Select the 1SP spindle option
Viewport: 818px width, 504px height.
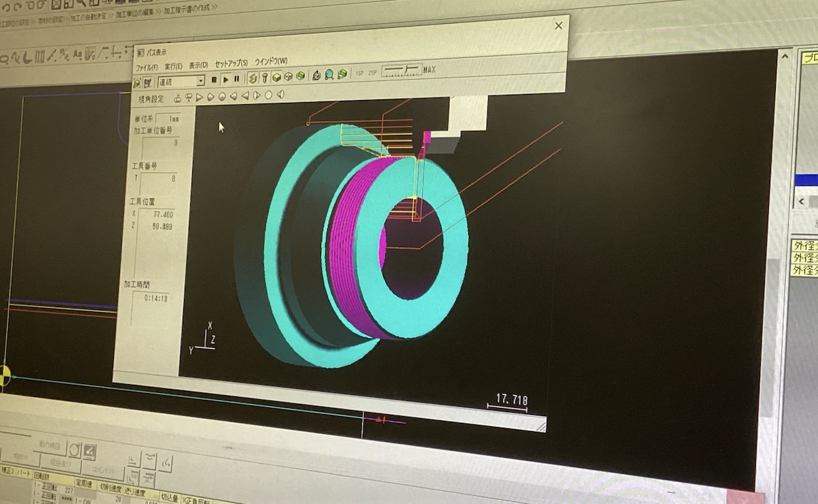359,73
